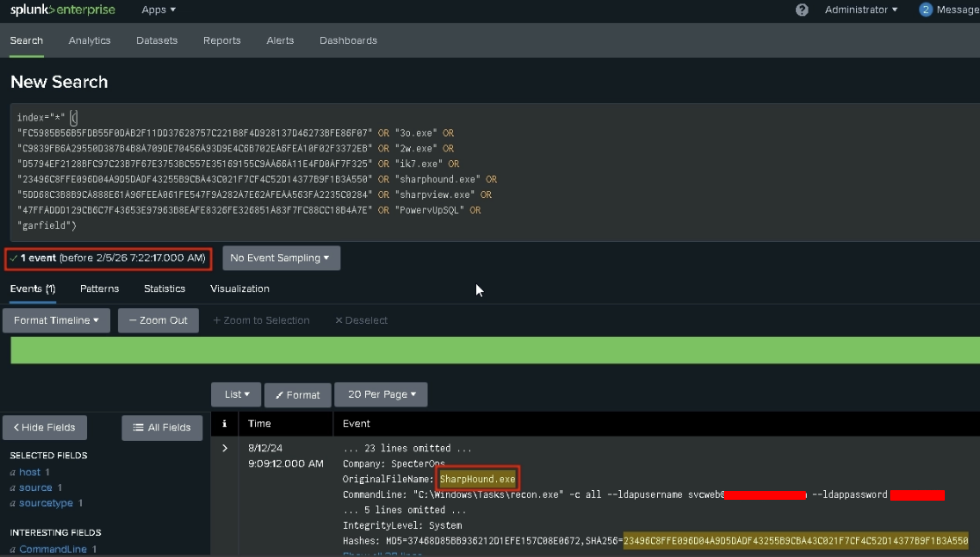This screenshot has width=980, height=557.
Task: Click the 'Company: SpecterOps' event line
Action: coord(394,464)
